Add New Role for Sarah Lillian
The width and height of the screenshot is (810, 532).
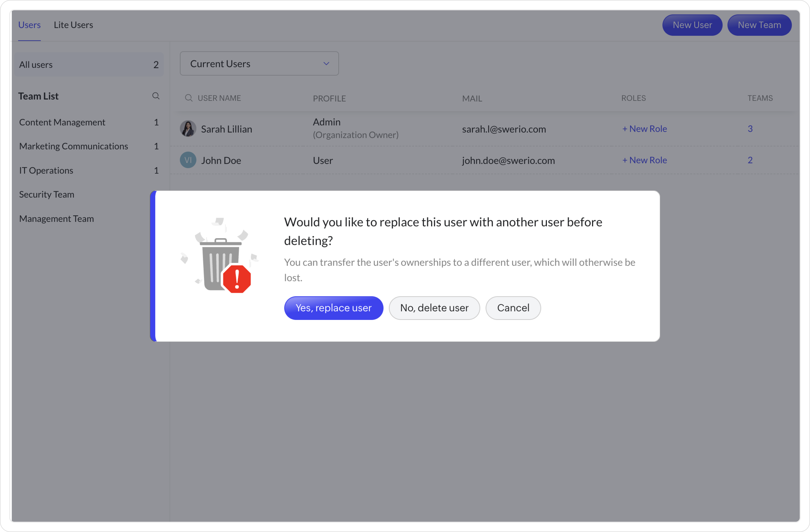click(644, 129)
